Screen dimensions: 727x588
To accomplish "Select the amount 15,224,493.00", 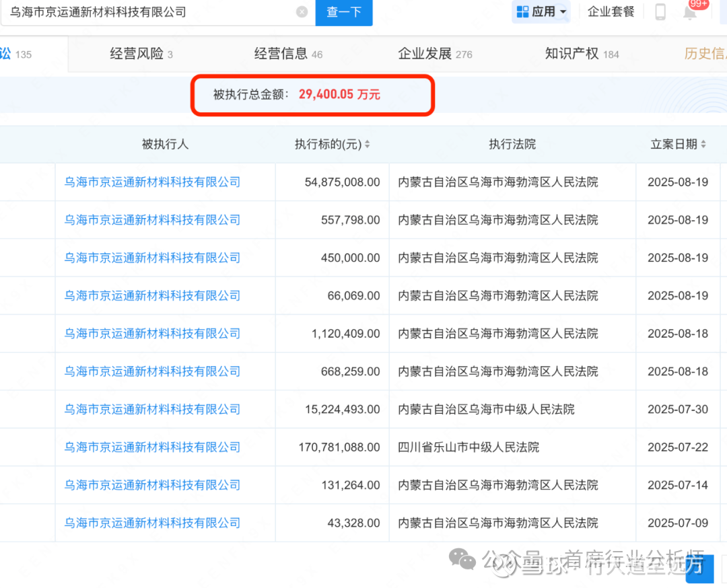I will [x=342, y=410].
